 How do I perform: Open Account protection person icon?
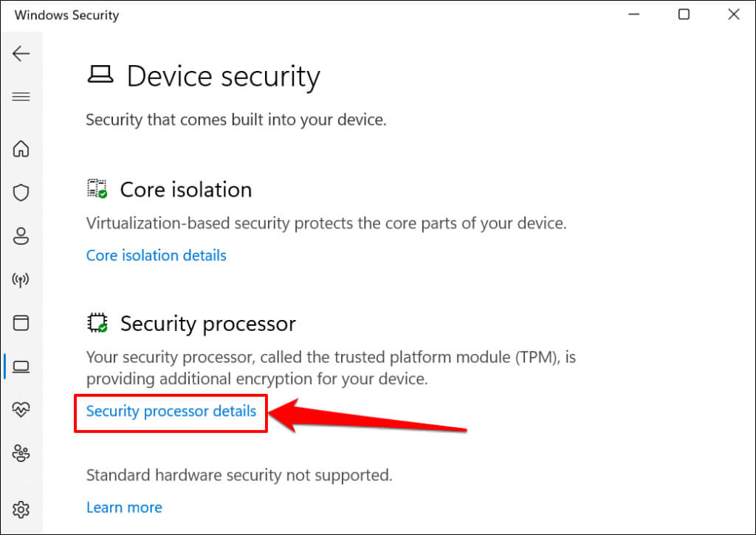[x=21, y=236]
